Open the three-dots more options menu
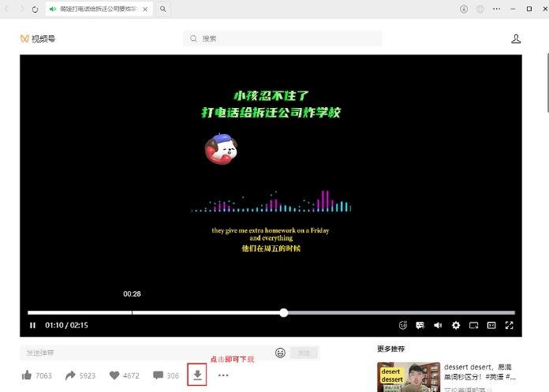This screenshot has height=392, width=549. click(223, 375)
